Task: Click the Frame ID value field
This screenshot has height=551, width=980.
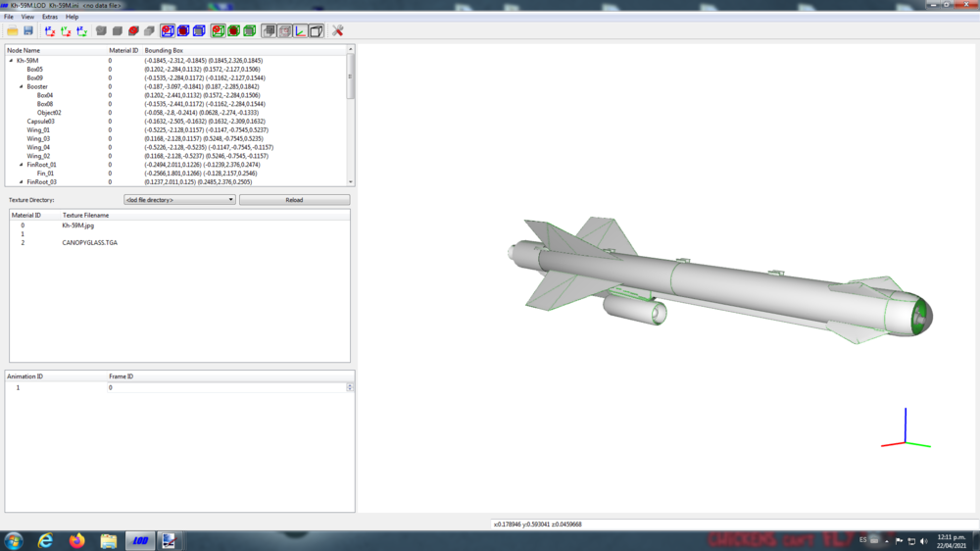Action: click(x=227, y=388)
